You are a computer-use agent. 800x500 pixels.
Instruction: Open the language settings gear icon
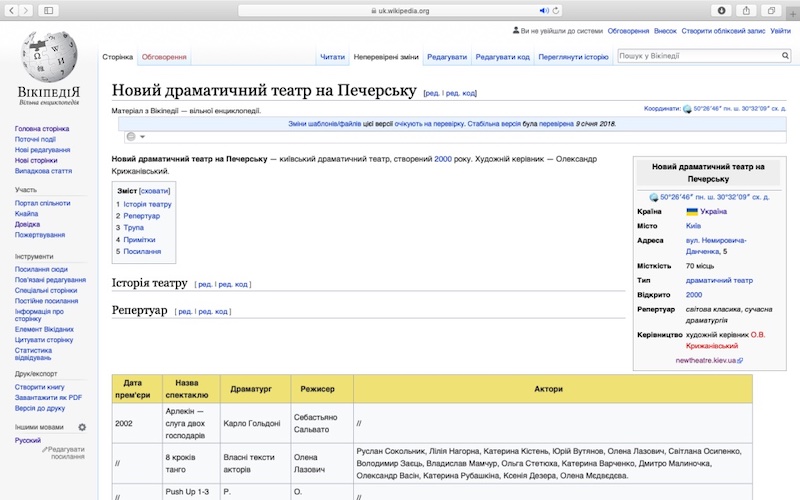coord(82,427)
